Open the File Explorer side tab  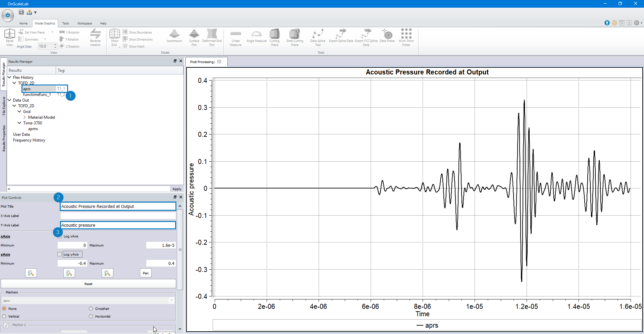tap(4, 106)
